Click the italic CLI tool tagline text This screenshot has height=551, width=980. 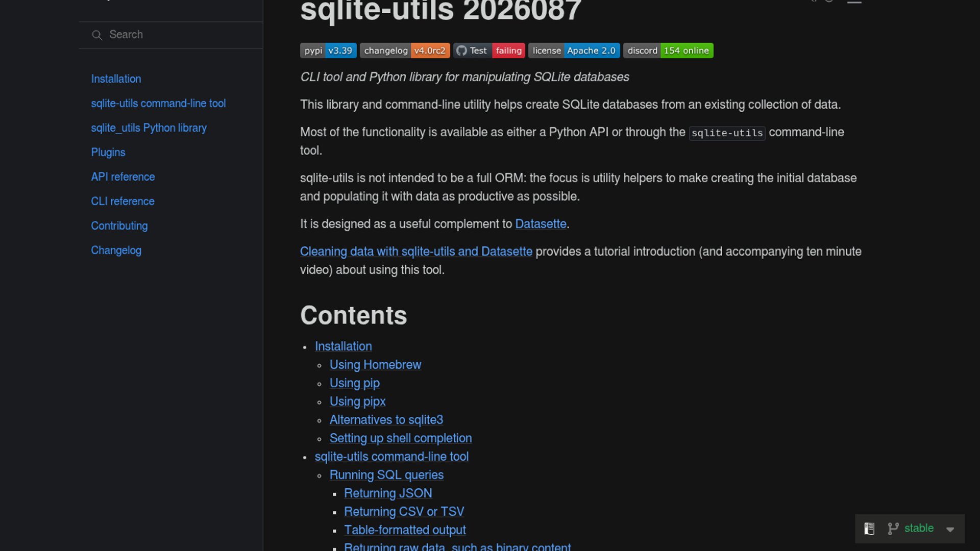(x=464, y=77)
